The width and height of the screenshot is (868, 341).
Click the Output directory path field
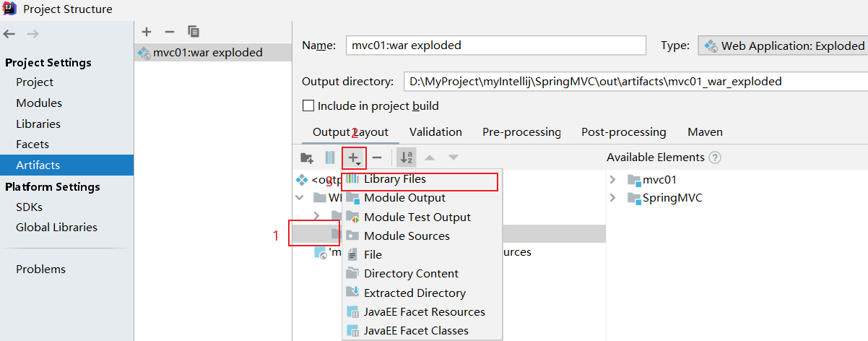click(635, 82)
